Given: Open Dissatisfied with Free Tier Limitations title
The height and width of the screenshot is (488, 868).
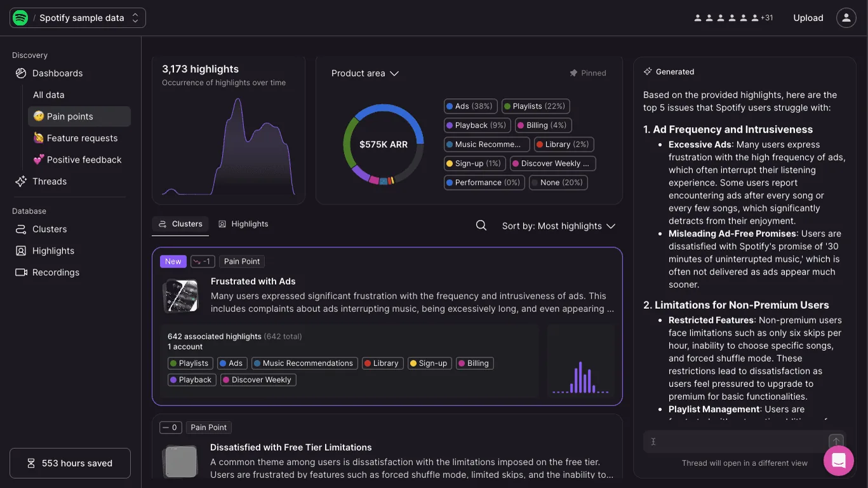Looking at the screenshot, I should tap(291, 447).
